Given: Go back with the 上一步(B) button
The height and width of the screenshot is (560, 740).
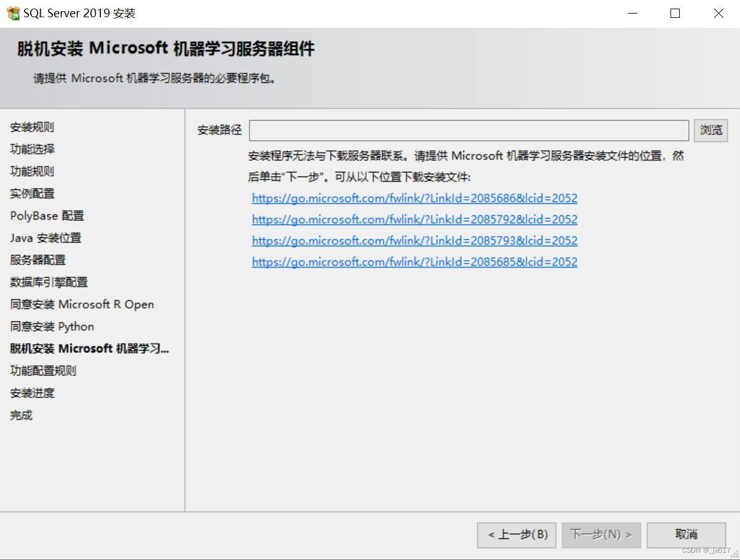Looking at the screenshot, I should [x=517, y=535].
